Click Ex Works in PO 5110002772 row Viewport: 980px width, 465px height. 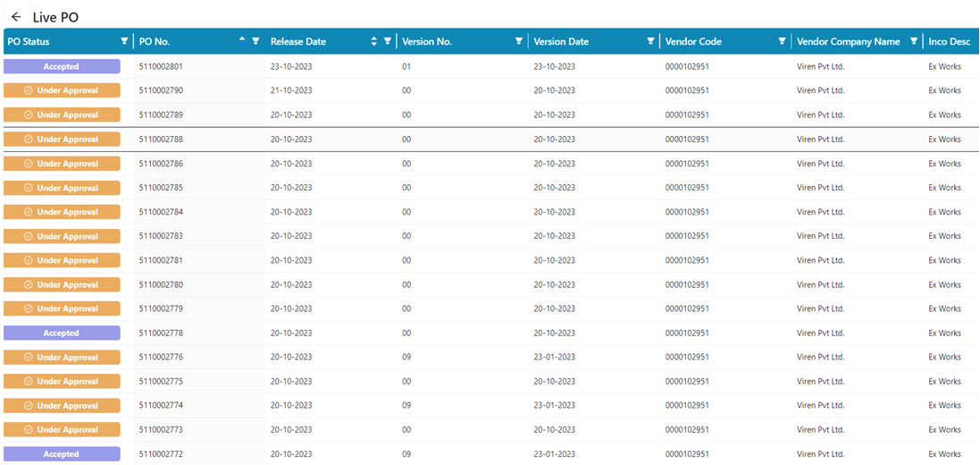coord(945,454)
